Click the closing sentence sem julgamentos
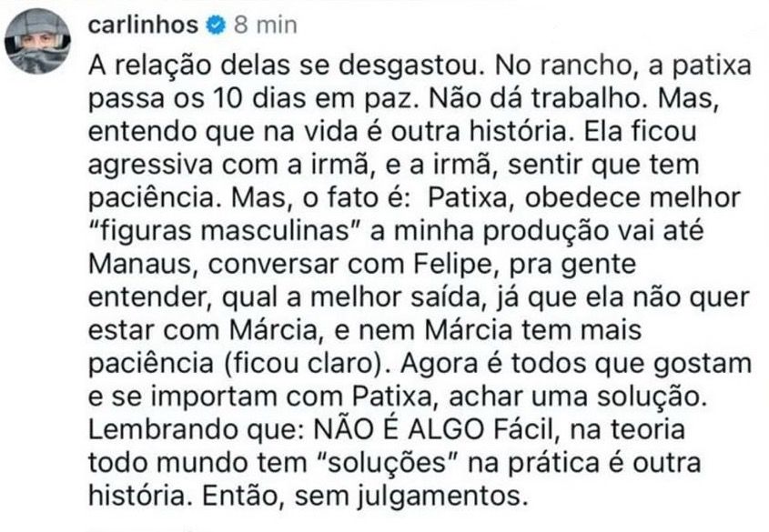Viewport: 769px width, 532px height. (x=411, y=497)
